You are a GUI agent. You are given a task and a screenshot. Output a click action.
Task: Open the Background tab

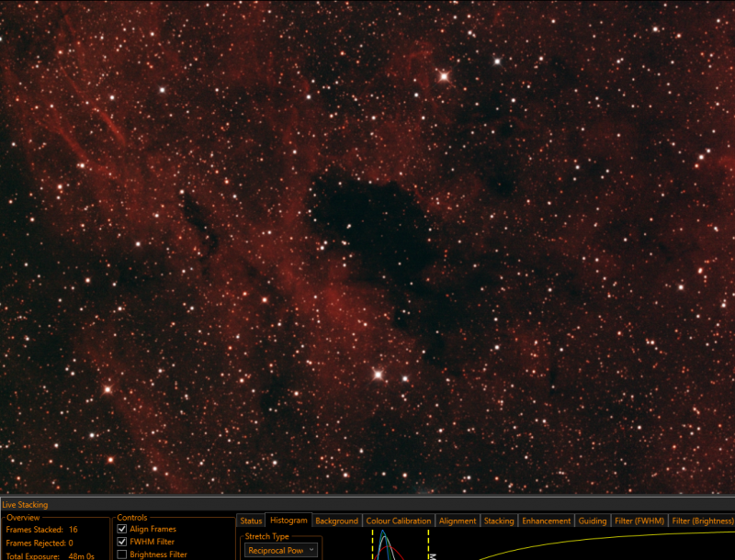tap(336, 521)
